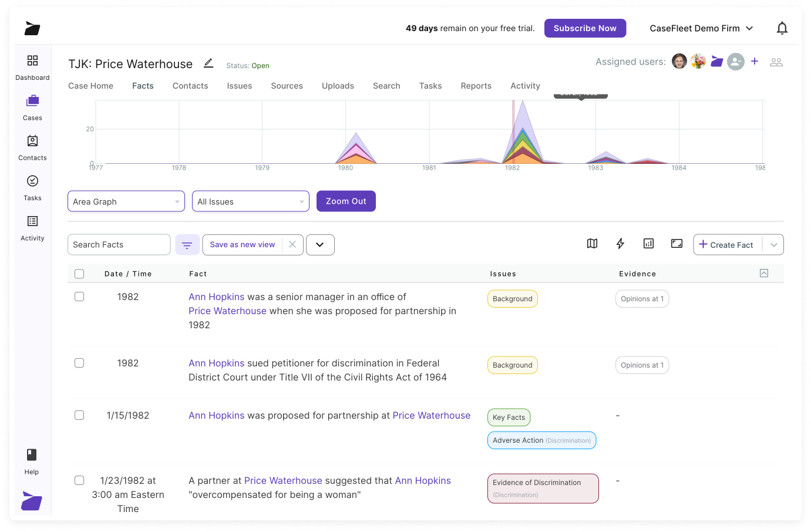811x532 pixels.
Task: Select the lightning quick-actions icon
Action: tap(620, 243)
